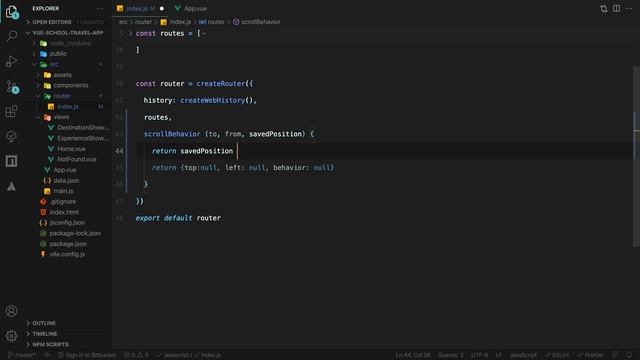
Task: Expand the assets folder
Action: tap(62, 75)
